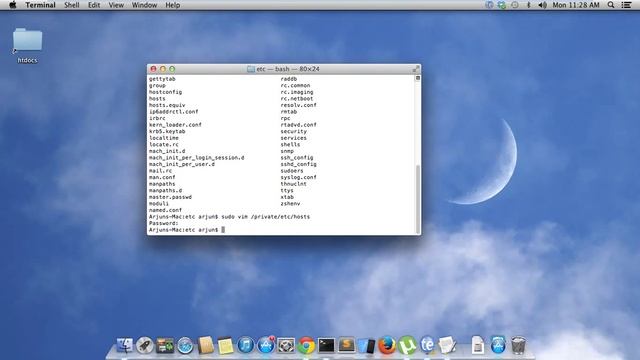Open iTunes from the dock

(x=245, y=346)
